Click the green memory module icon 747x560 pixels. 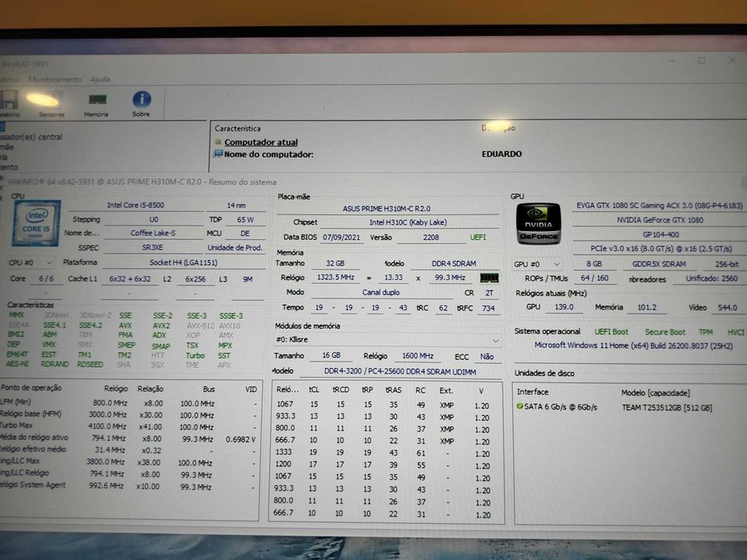coord(488,277)
